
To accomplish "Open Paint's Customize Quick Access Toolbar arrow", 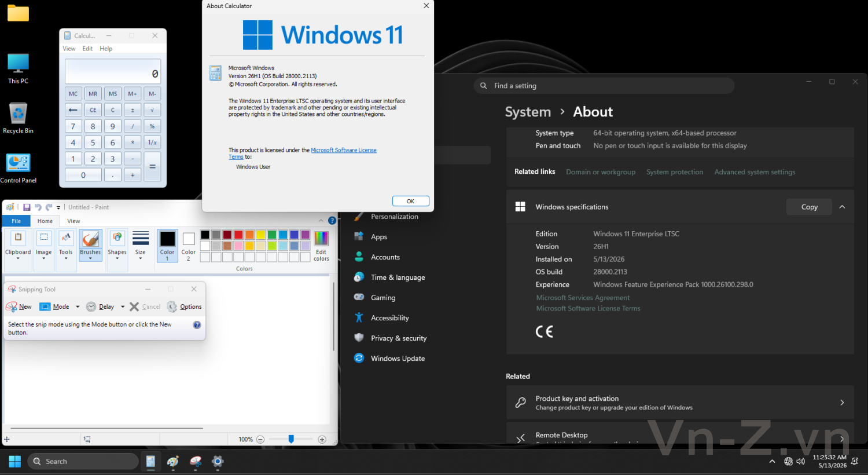I will [x=58, y=208].
